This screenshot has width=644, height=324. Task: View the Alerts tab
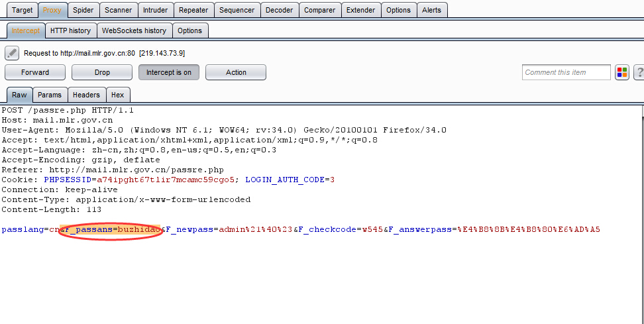click(x=432, y=10)
